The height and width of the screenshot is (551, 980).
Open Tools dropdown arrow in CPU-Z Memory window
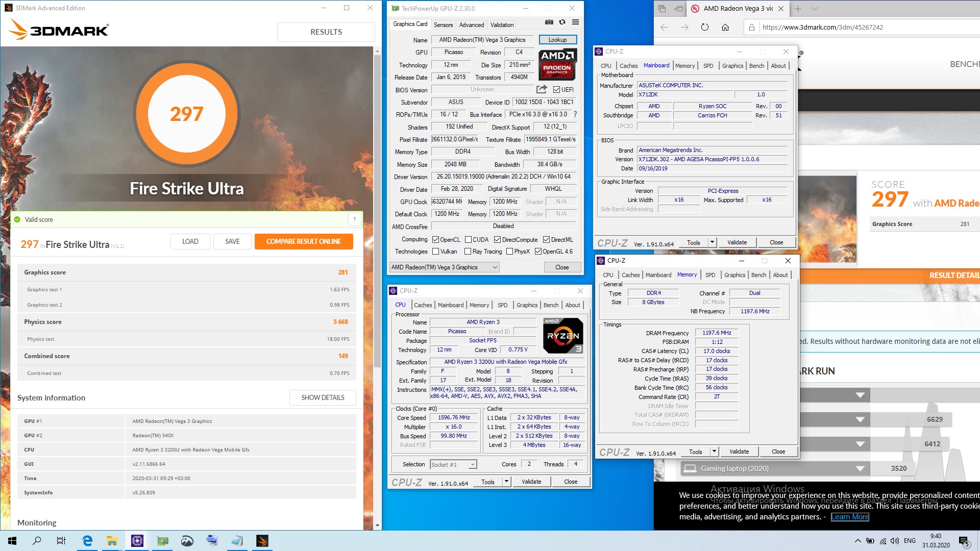pyautogui.click(x=714, y=452)
